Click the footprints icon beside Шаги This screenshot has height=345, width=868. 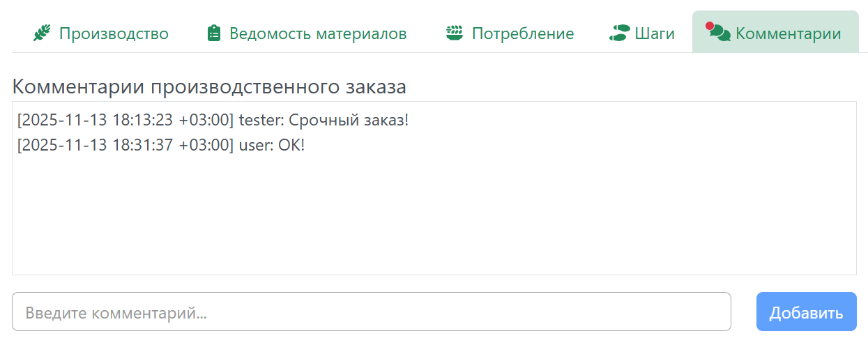point(618,33)
